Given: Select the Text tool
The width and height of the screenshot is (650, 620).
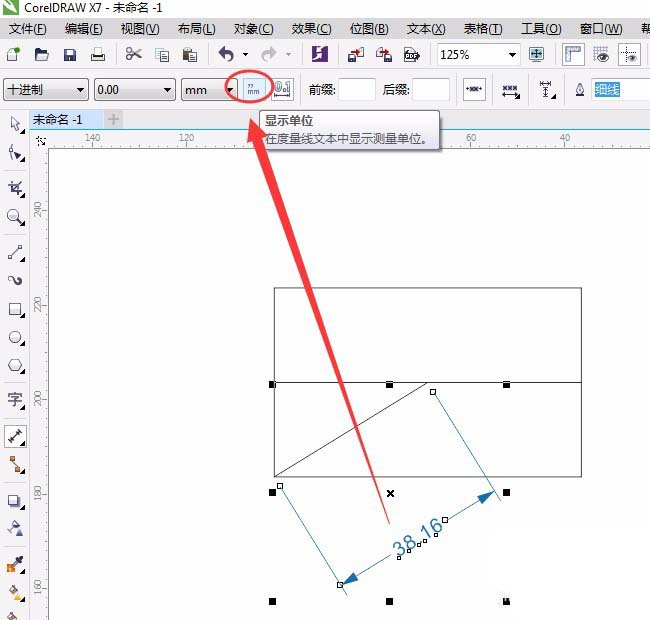Looking at the screenshot, I should point(16,400).
